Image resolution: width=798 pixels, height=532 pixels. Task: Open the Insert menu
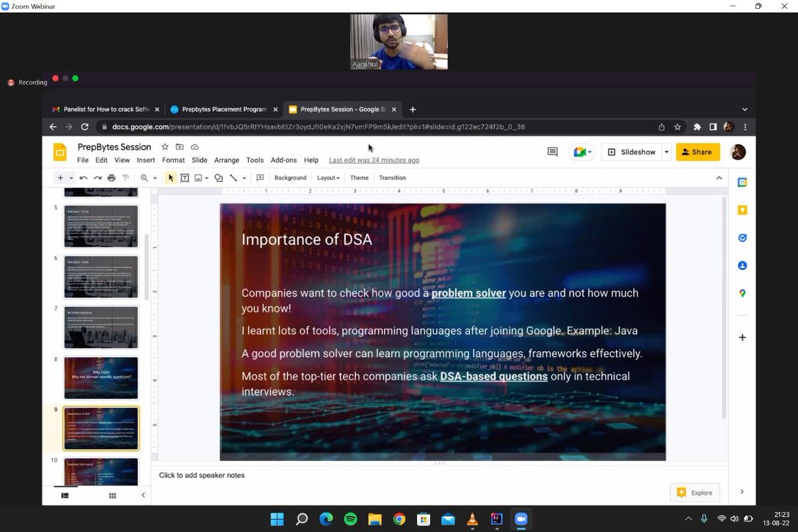146,160
